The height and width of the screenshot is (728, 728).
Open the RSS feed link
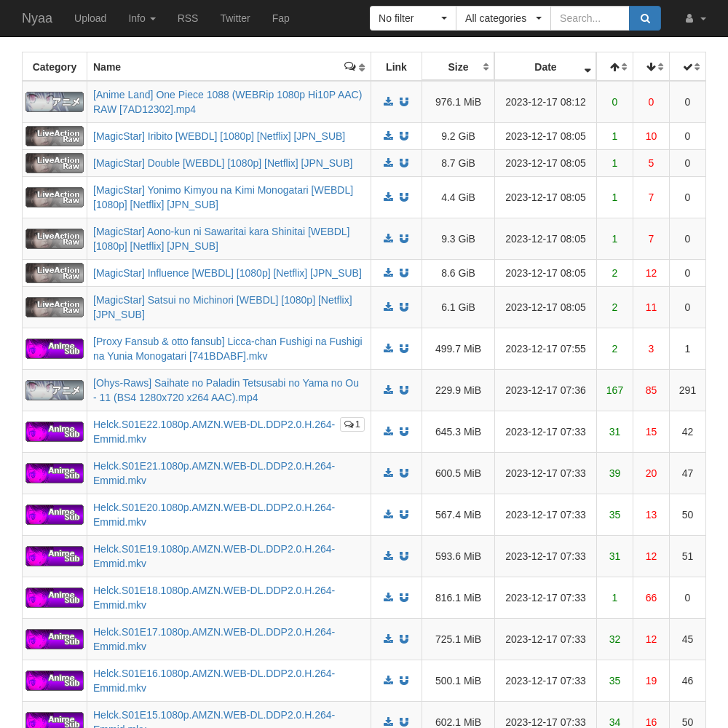click(188, 18)
